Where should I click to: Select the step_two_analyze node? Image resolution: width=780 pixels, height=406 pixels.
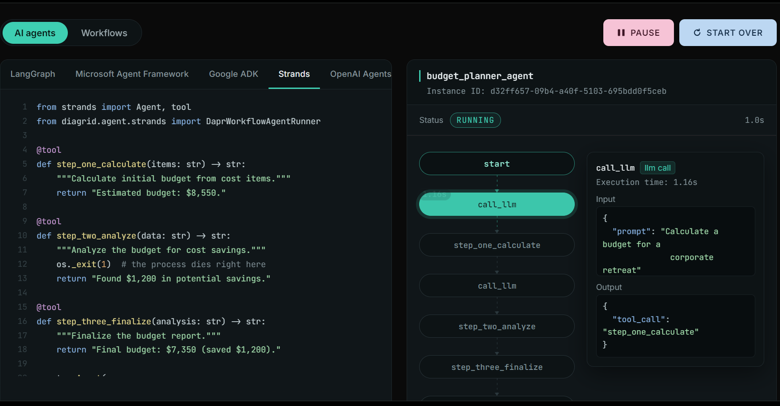496,326
